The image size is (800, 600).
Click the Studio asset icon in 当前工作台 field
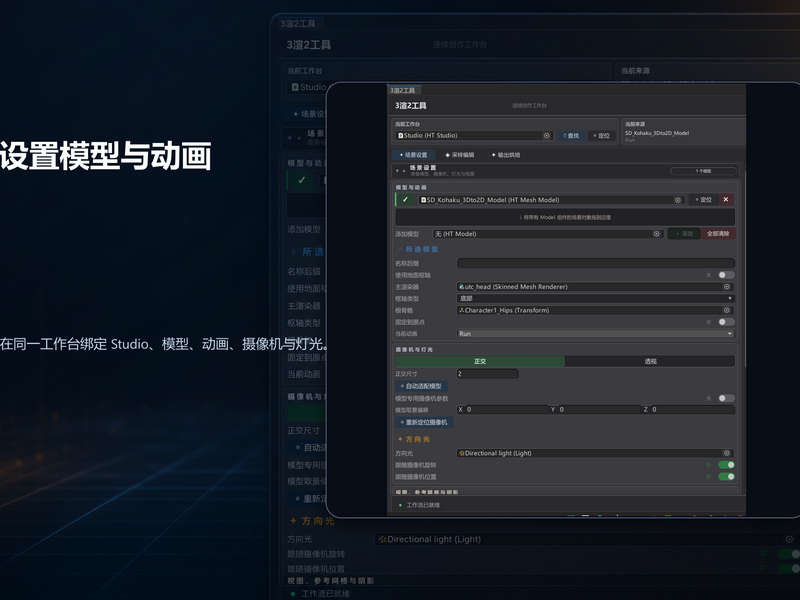(401, 136)
